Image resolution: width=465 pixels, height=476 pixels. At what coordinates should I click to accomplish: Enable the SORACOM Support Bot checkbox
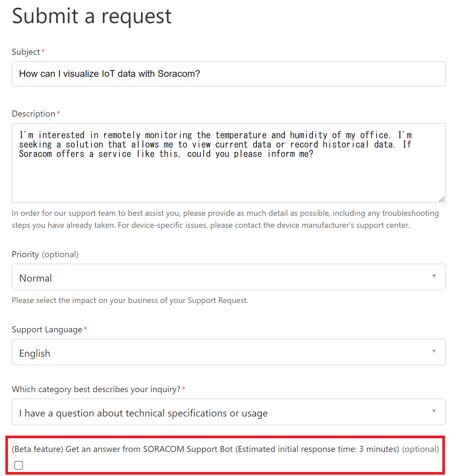coord(19,465)
